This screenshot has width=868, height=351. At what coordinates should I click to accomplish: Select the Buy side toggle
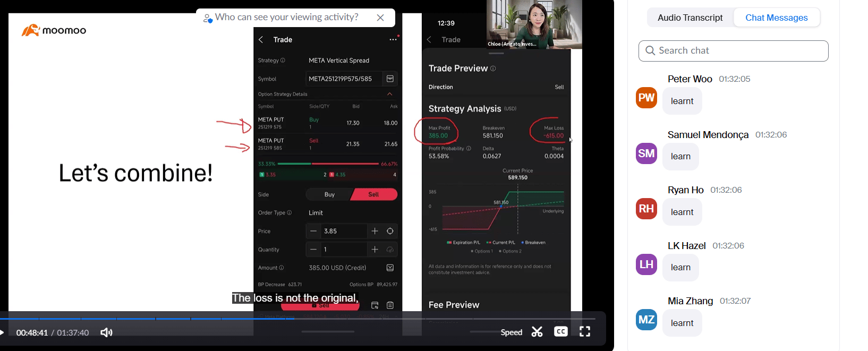pyautogui.click(x=329, y=194)
